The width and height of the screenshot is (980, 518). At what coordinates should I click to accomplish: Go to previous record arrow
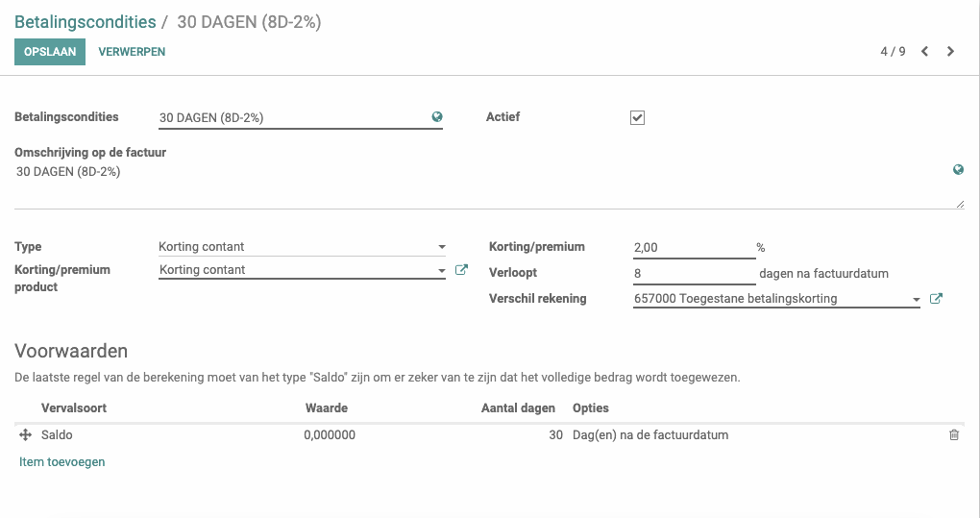coord(924,51)
